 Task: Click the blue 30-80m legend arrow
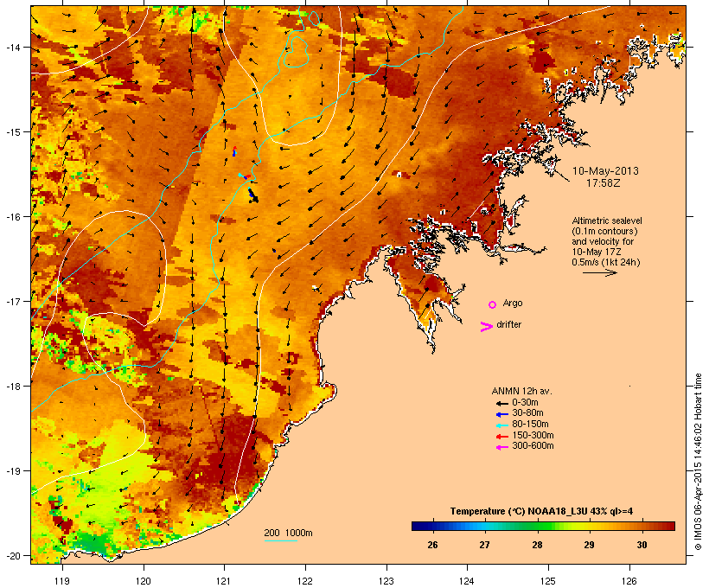[501, 414]
